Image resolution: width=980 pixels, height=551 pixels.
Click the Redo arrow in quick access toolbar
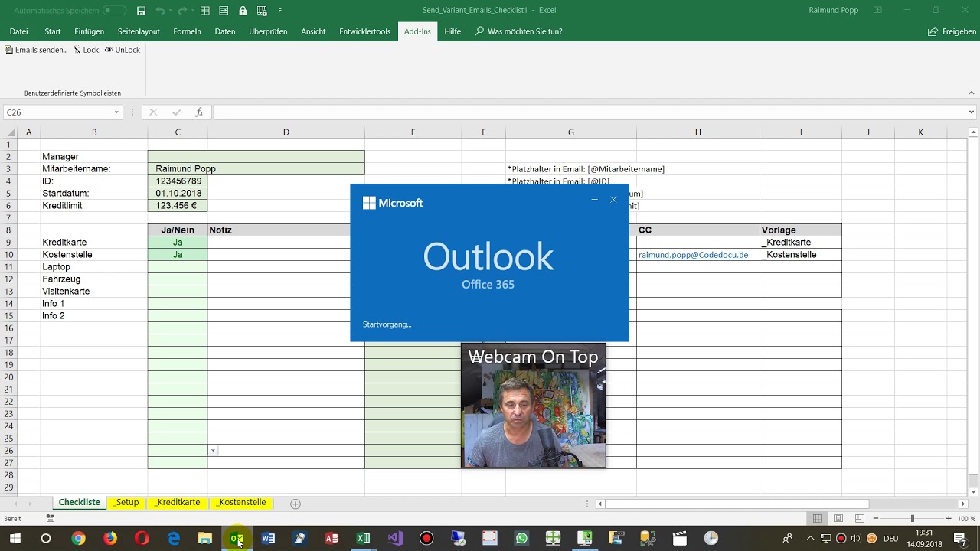pyautogui.click(x=181, y=11)
